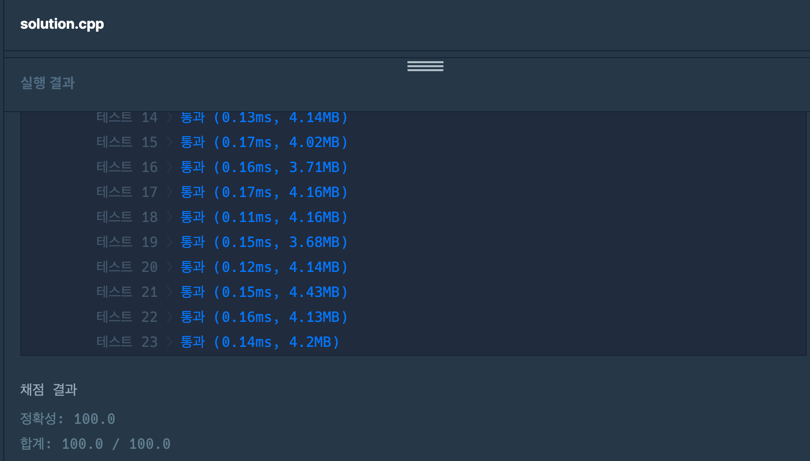Click the 채점 결과 heading
The width and height of the screenshot is (810, 461).
(49, 390)
